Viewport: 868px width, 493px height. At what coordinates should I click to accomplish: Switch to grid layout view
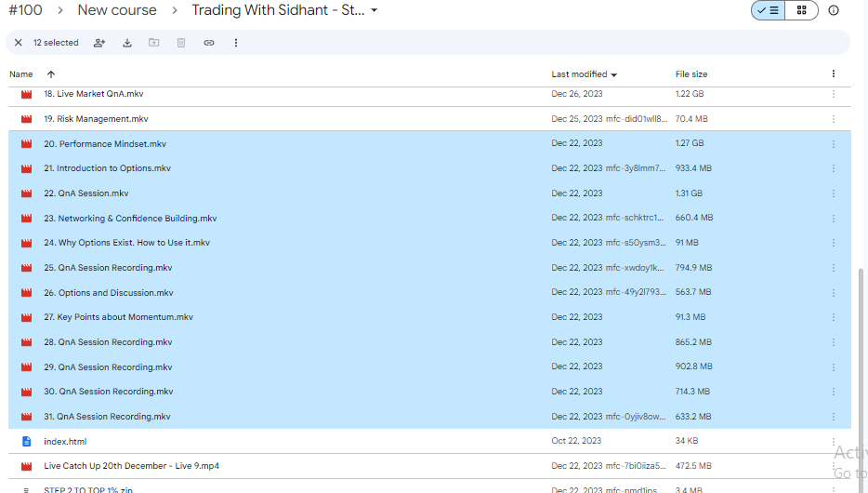(801, 10)
